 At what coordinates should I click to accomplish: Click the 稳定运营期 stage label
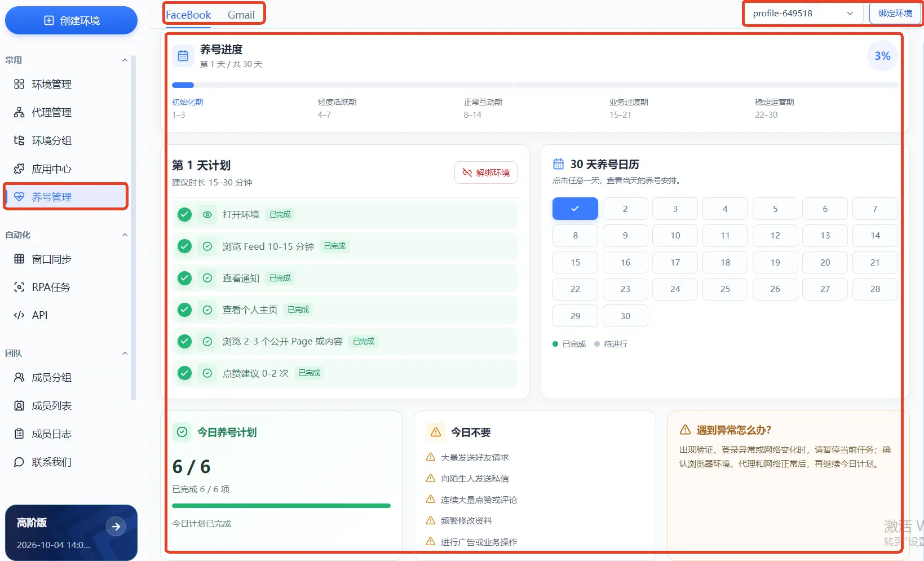click(x=775, y=102)
